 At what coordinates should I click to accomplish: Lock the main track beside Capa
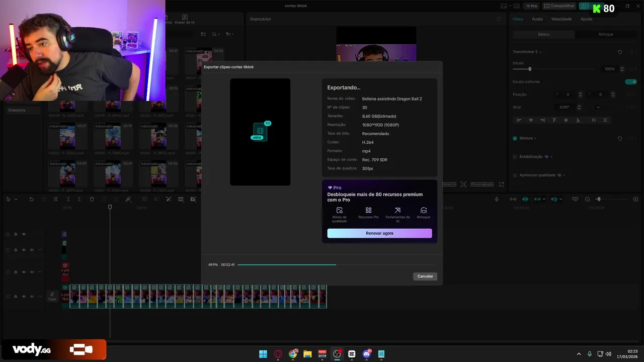[16, 296]
